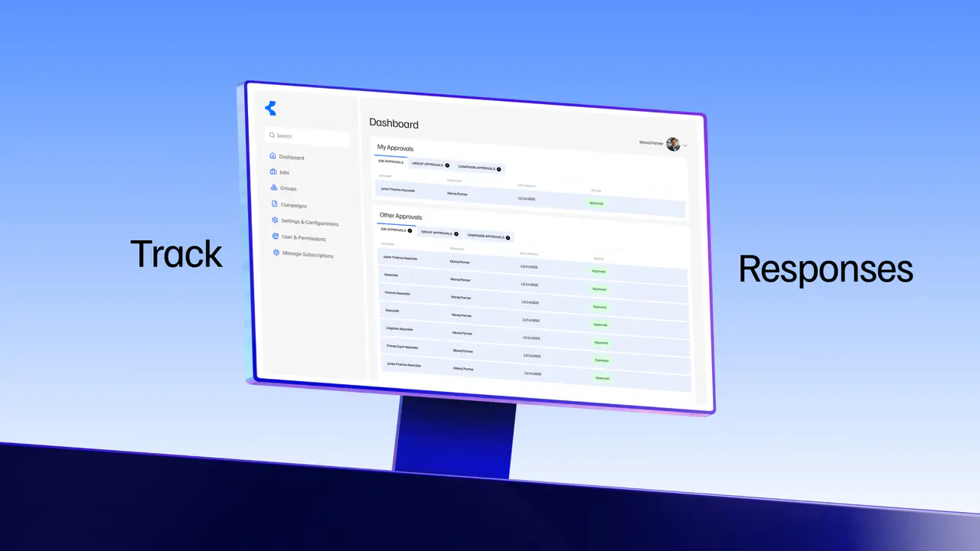This screenshot has height=551, width=980.
Task: Open Junior Finance Associate row in My Approvals
Action: (x=530, y=197)
